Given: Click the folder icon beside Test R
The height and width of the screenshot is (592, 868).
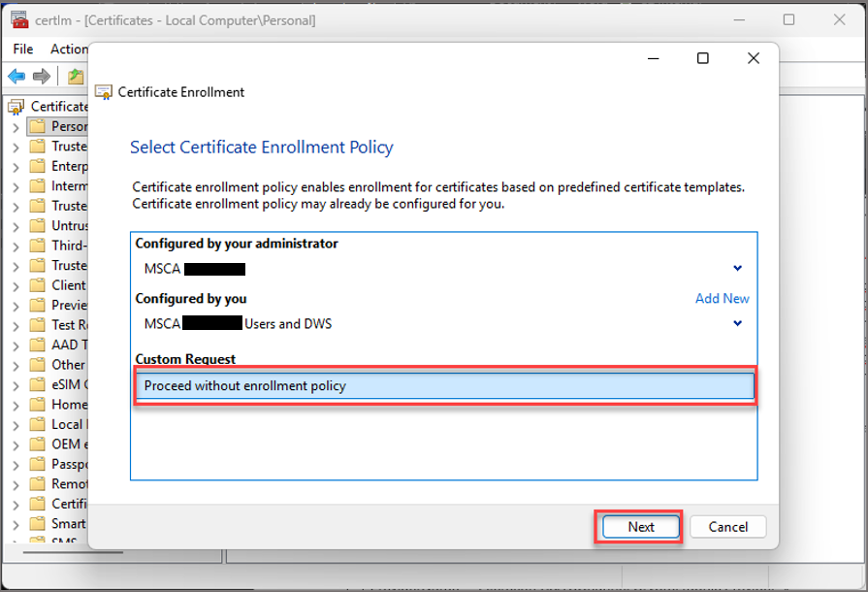Looking at the screenshot, I should [x=37, y=325].
